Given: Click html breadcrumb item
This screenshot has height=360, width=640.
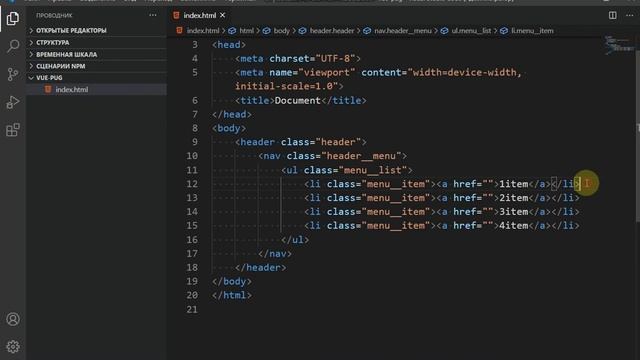Looking at the screenshot, I should 246,31.
